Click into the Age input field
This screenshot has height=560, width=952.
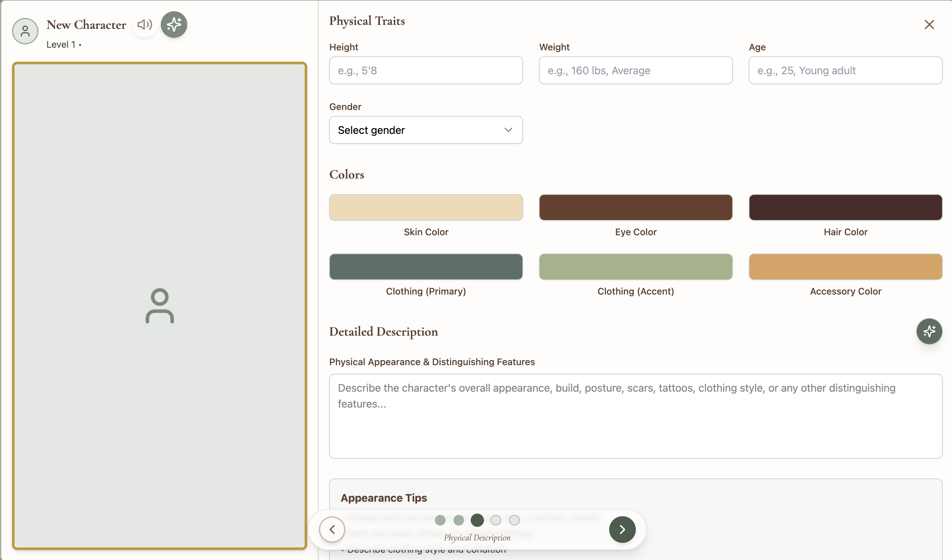845,70
